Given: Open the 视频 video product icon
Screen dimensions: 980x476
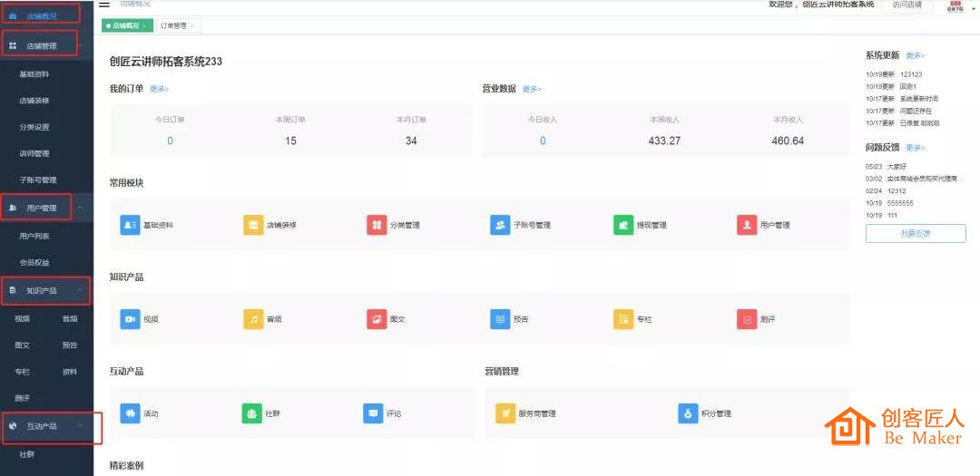Looking at the screenshot, I should [x=130, y=319].
